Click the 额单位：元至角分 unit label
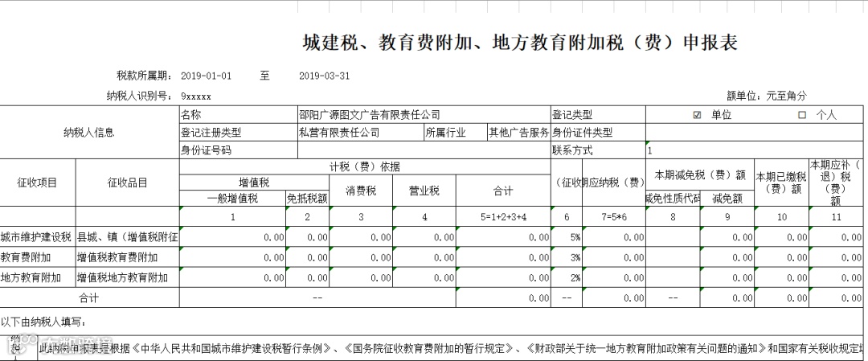This screenshot has height=361, width=868. coord(767,96)
